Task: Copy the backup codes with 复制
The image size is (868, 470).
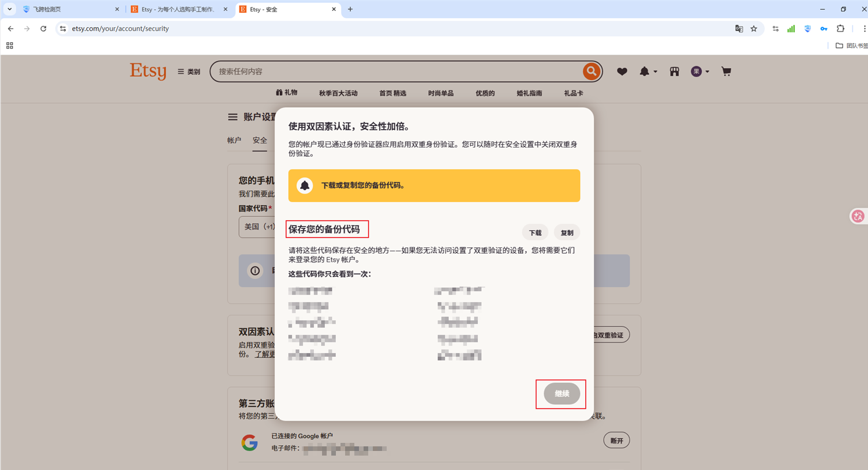Action: coord(567,233)
